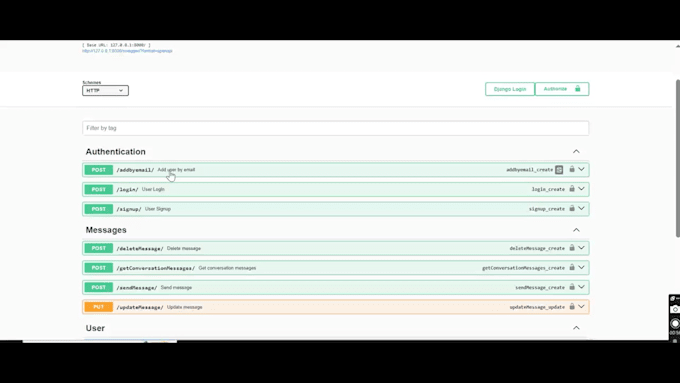
Task: Click the getConversationMessages_create operation ID
Action: [523, 268]
